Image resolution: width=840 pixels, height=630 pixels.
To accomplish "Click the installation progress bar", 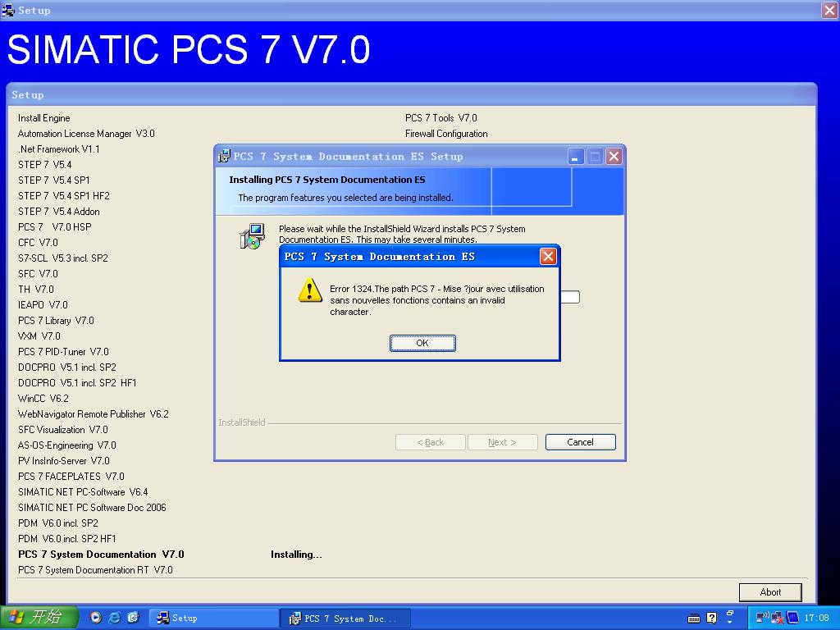I will coord(570,297).
